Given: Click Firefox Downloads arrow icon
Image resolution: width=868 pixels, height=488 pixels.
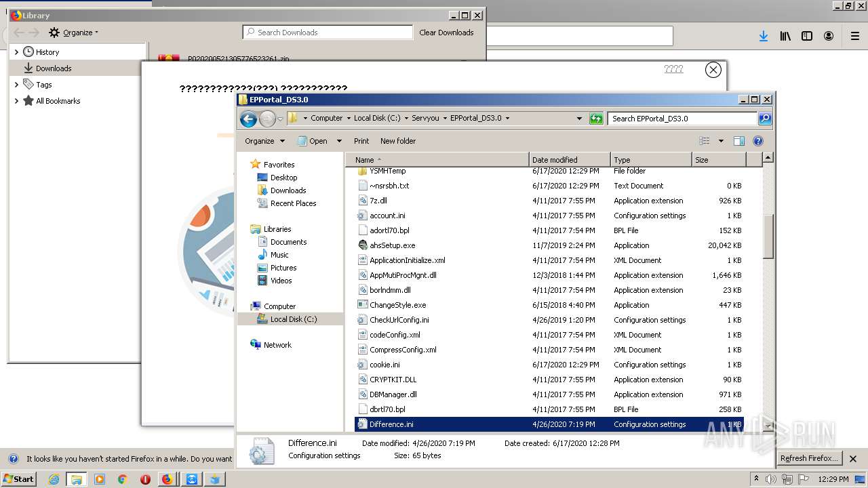Looking at the screenshot, I should (764, 36).
